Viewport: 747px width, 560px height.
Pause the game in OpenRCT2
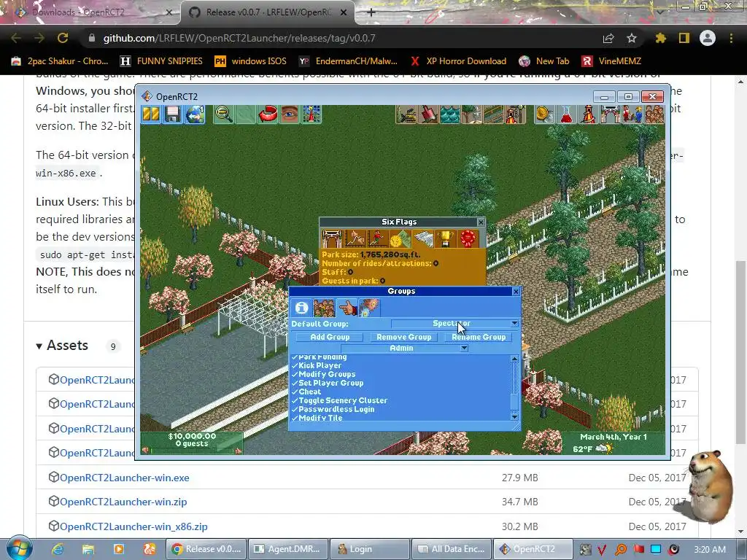point(151,114)
